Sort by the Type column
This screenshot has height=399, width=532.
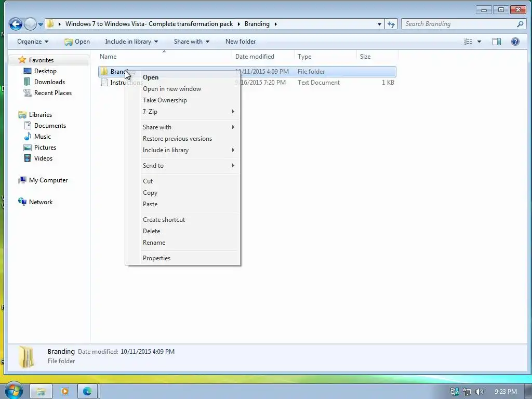click(325, 57)
